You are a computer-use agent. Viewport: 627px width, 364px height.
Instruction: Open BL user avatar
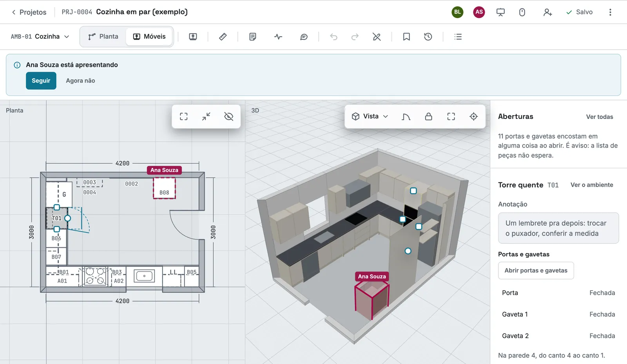[457, 12]
